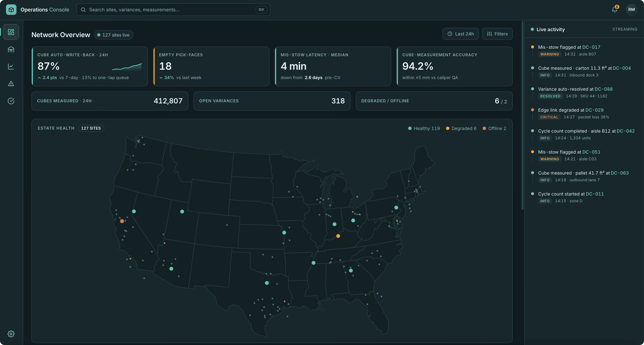
Task: Select the large healthy marker in Pennsylvania
Action: click(396, 207)
